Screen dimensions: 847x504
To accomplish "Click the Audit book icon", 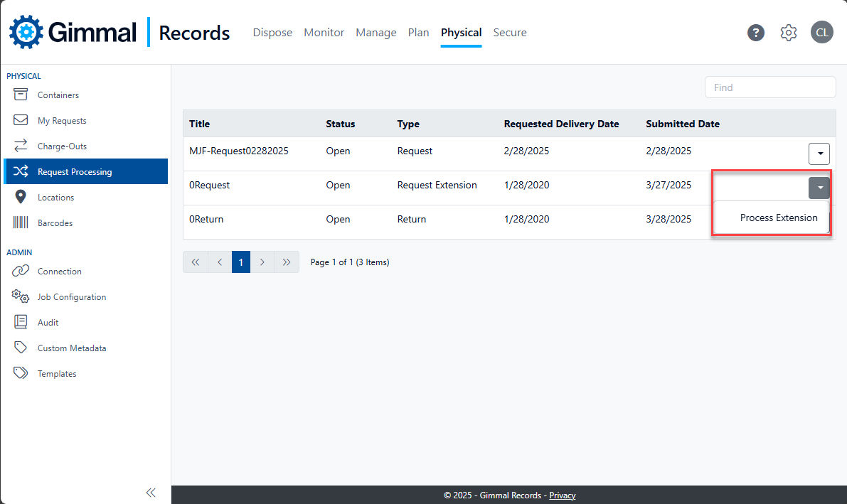I will [21, 322].
